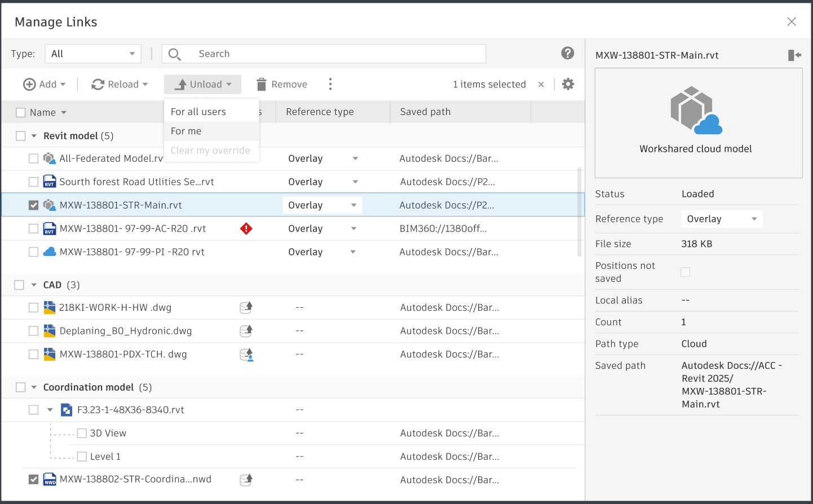Viewport: 813px width, 504px height.
Task: Click the cloud icon beside MXW-138801- 97-99-PI -R20
Action: 50,251
